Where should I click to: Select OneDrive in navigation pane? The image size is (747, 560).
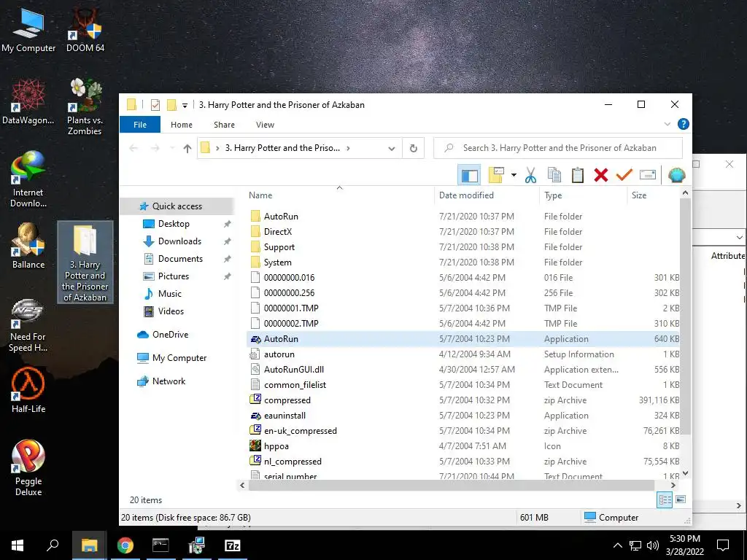tap(170, 335)
